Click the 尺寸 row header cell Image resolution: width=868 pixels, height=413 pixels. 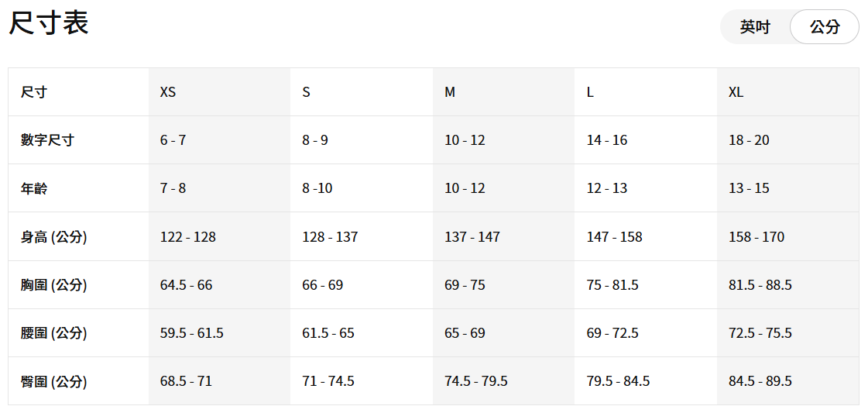pos(34,92)
